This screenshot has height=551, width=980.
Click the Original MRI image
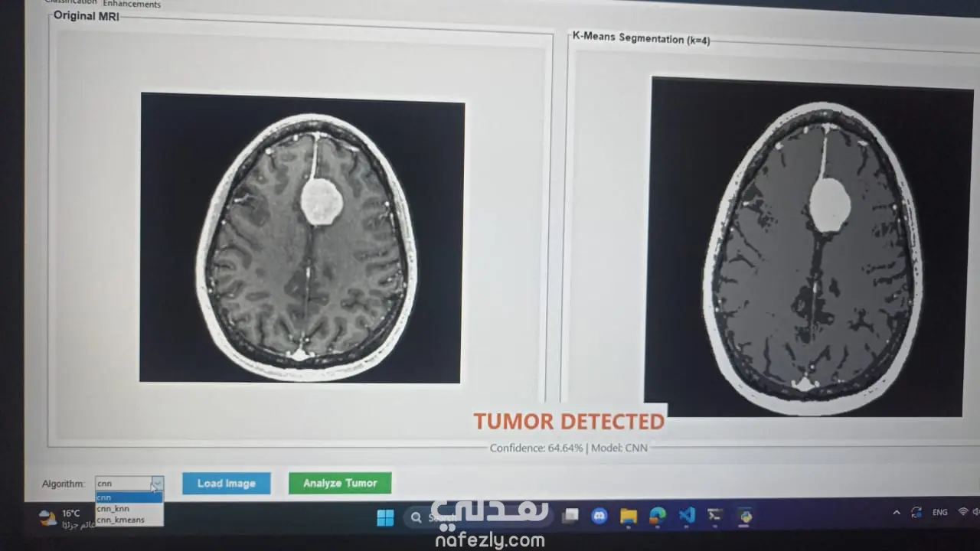tap(301, 238)
